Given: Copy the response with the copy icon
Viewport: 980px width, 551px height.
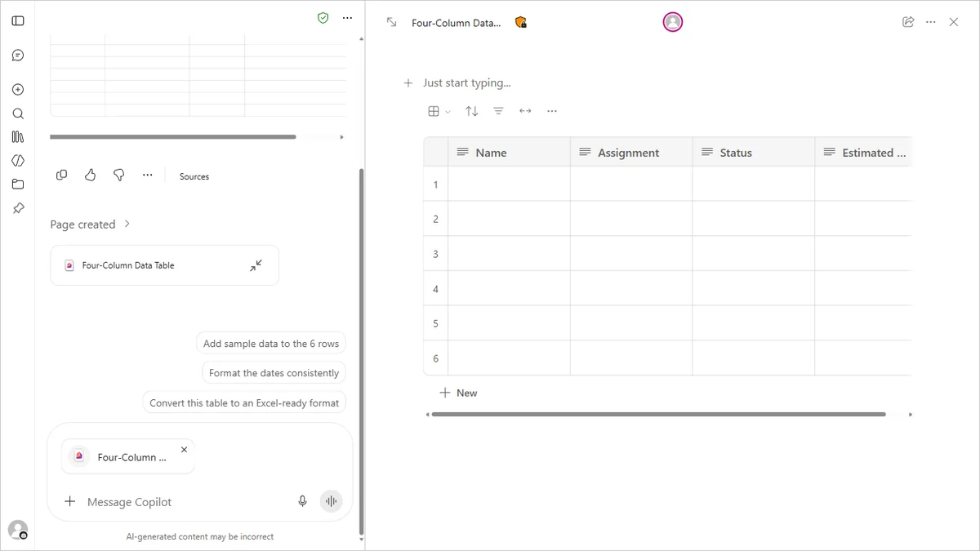Looking at the screenshot, I should 61,175.
